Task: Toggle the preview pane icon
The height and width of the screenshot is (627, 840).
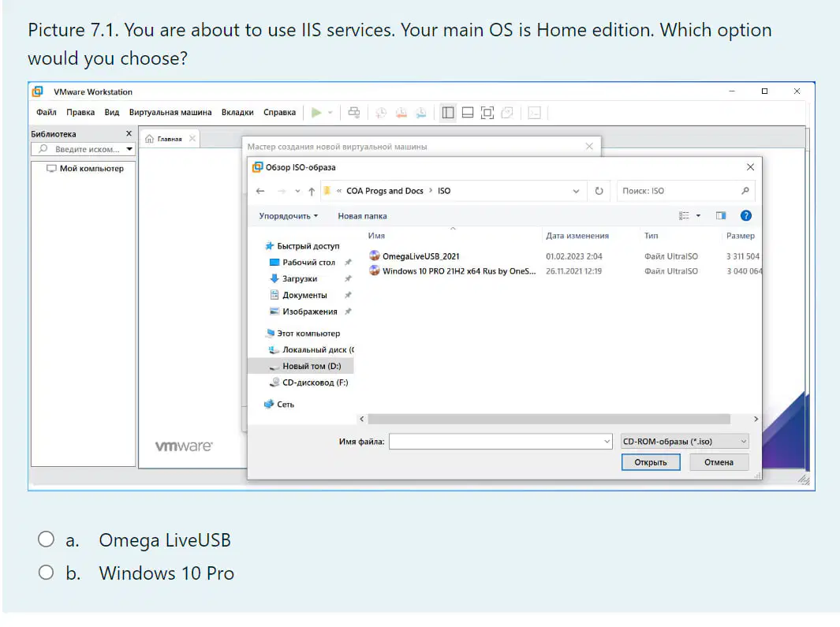Action: (721, 215)
